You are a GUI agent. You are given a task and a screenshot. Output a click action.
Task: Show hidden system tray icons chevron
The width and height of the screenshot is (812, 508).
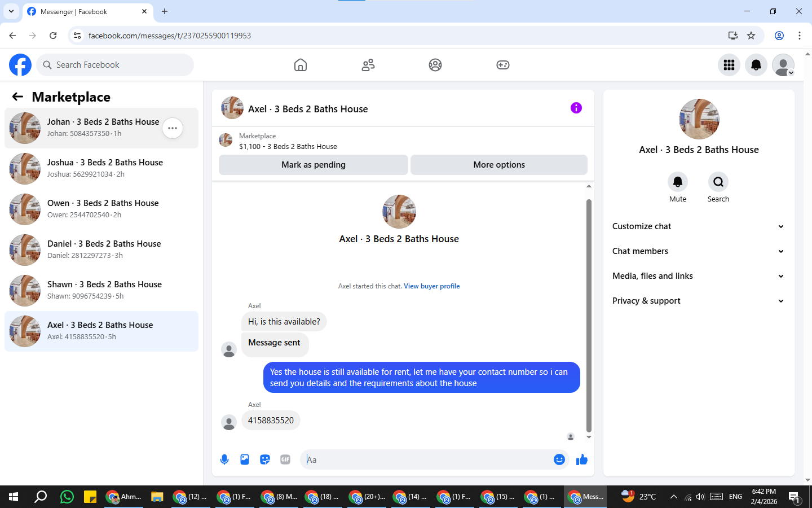[673, 497]
